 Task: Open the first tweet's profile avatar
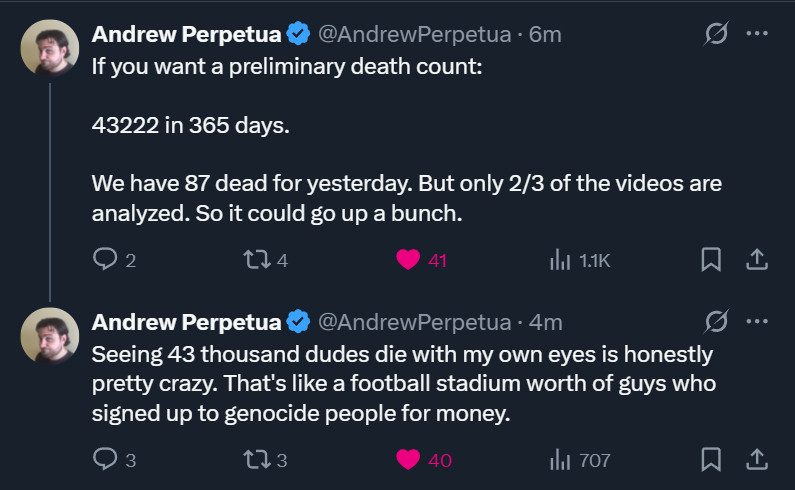pos(50,48)
